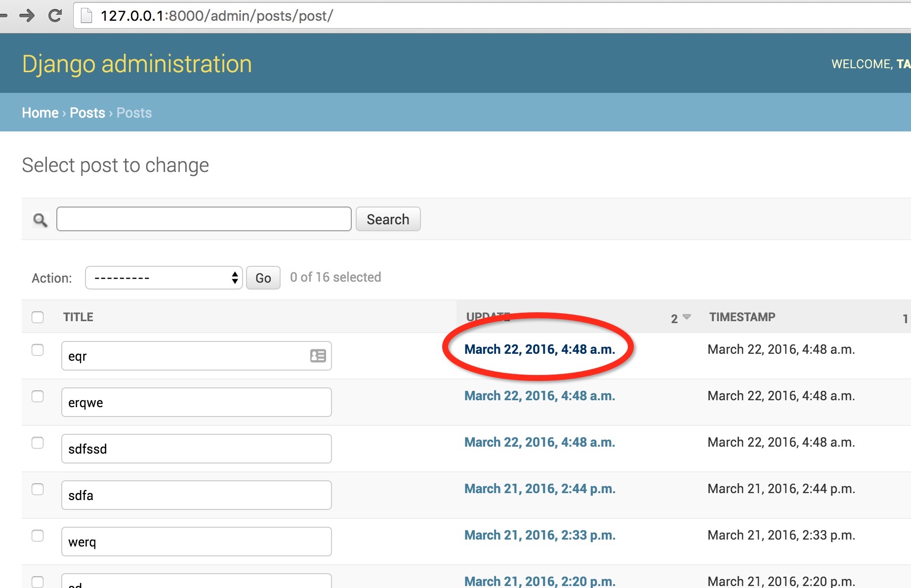Edit the sdfa title field

pos(197,495)
